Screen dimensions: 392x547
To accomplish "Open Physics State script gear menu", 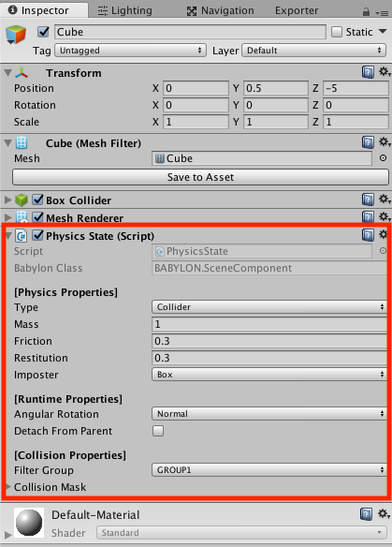I will [x=384, y=234].
